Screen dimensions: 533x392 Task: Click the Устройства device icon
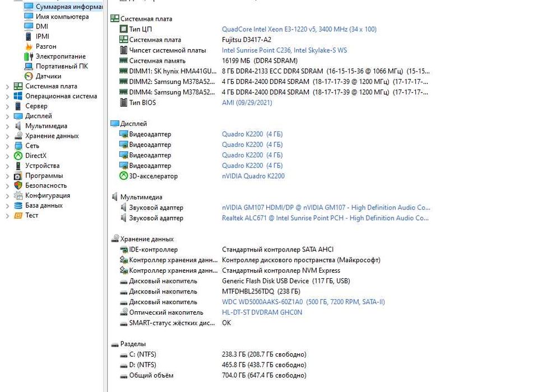[x=18, y=165]
